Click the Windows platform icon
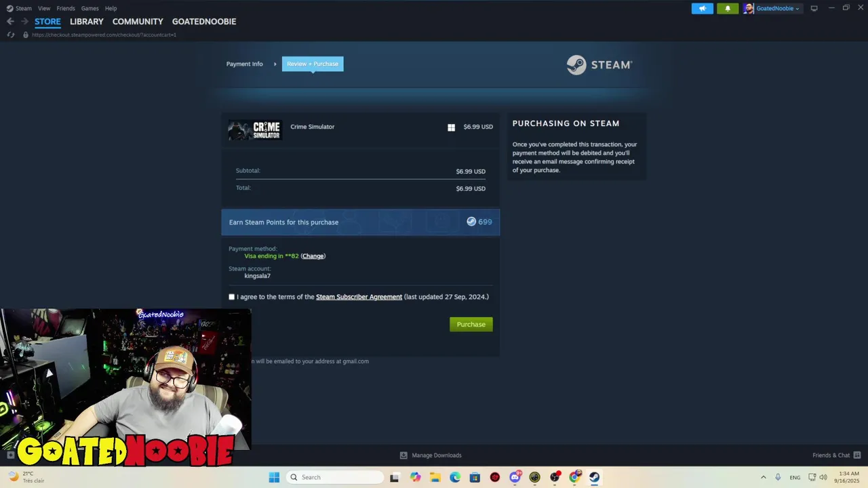 [451, 127]
